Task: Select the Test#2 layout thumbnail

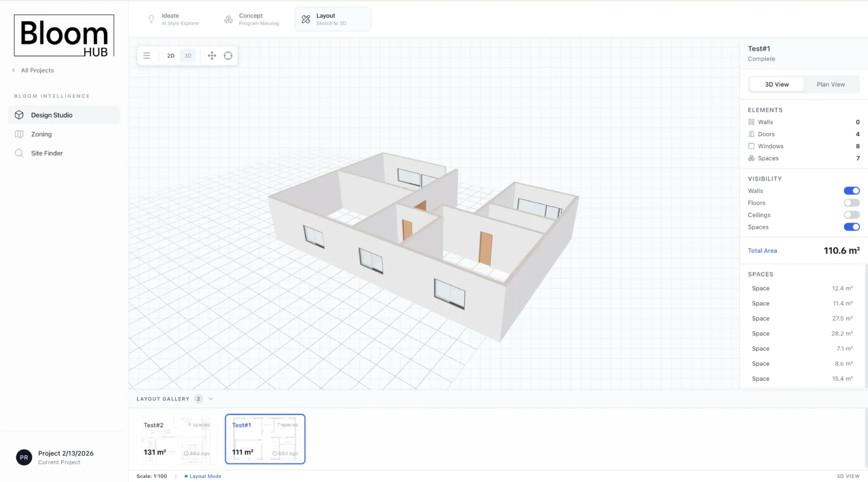Action: pyautogui.click(x=175, y=439)
